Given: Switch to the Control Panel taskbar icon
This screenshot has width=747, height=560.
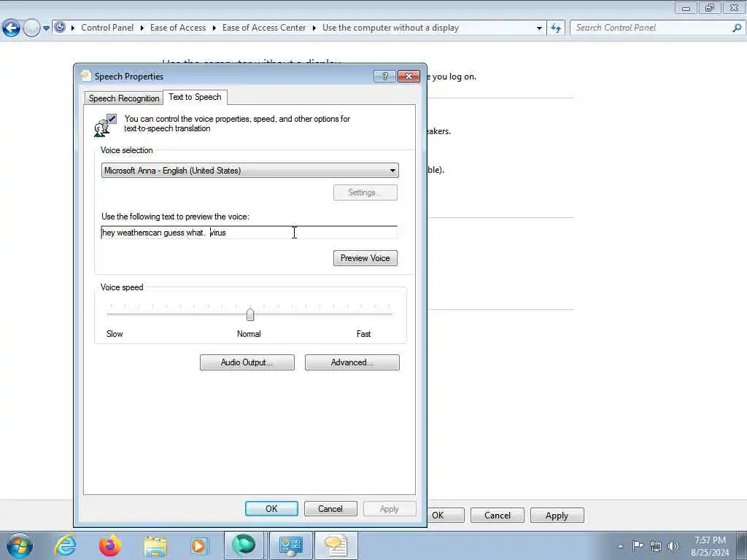Looking at the screenshot, I should (290, 545).
